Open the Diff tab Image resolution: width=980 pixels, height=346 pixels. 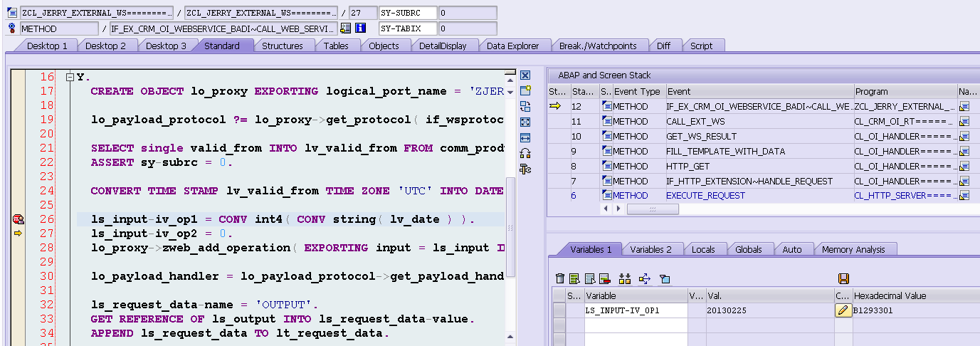point(663,46)
